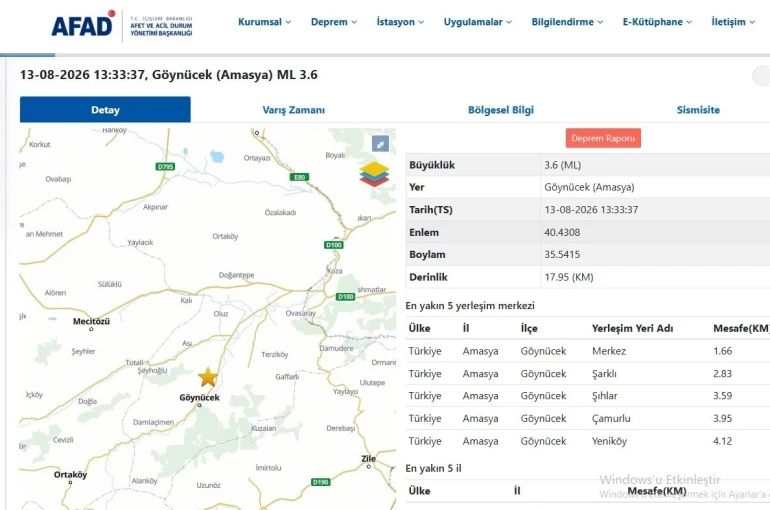Screen dimensions: 770x510
Task: Click Akpınar label on map
Action: (x=156, y=207)
